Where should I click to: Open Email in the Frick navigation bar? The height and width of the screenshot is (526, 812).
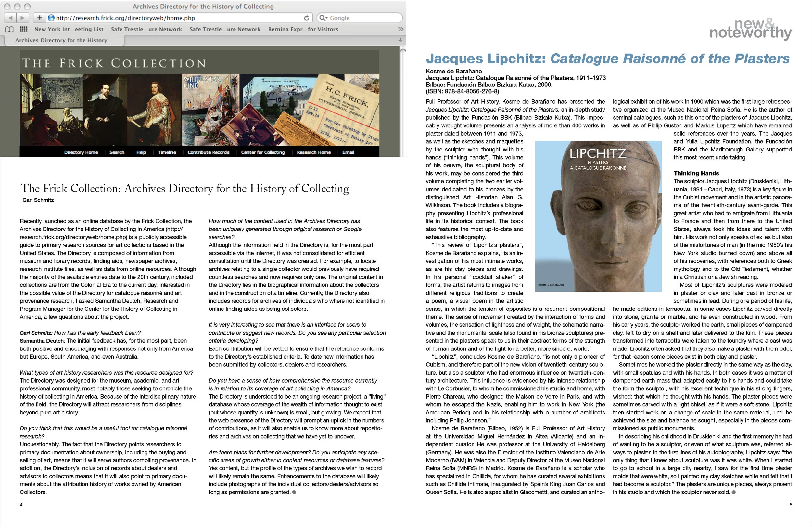(348, 152)
